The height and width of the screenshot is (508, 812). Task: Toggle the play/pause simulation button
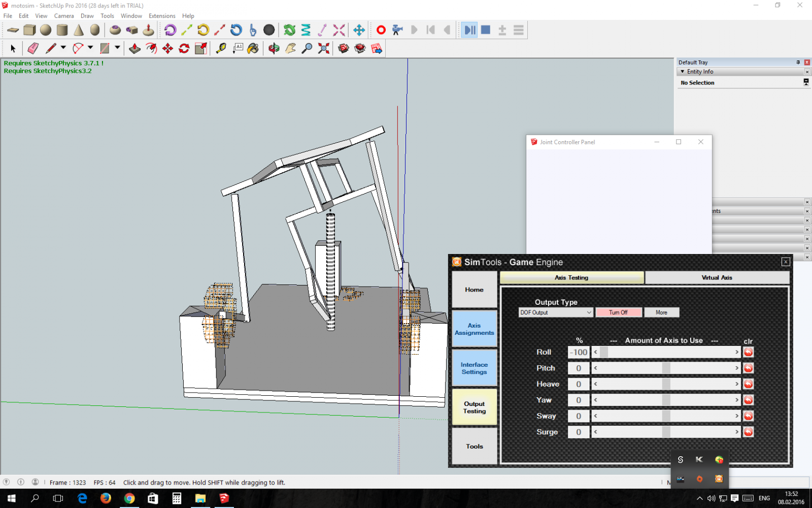(x=470, y=30)
